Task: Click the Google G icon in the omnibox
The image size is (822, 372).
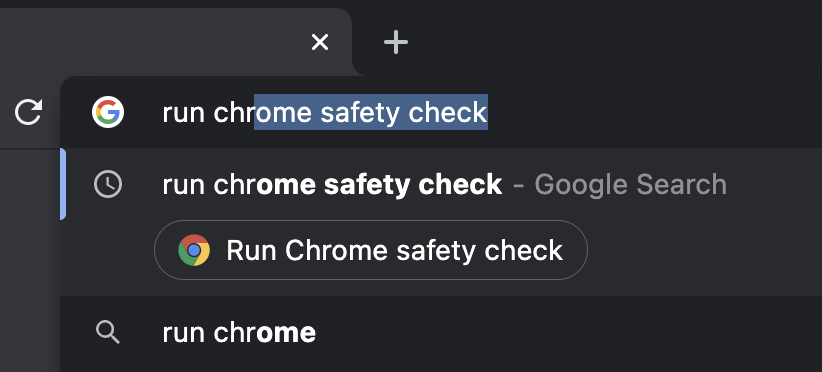Action: click(108, 112)
